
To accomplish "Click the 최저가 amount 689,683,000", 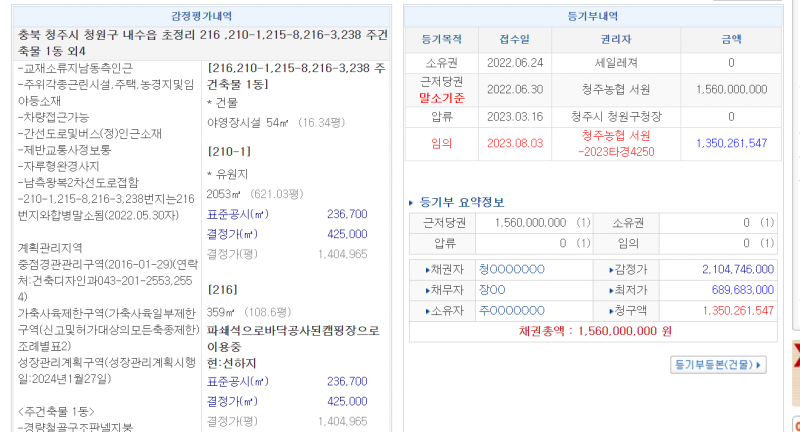I will click(x=739, y=290).
